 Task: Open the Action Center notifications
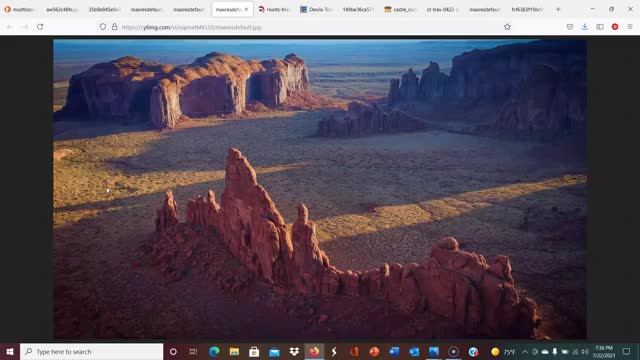click(x=627, y=351)
